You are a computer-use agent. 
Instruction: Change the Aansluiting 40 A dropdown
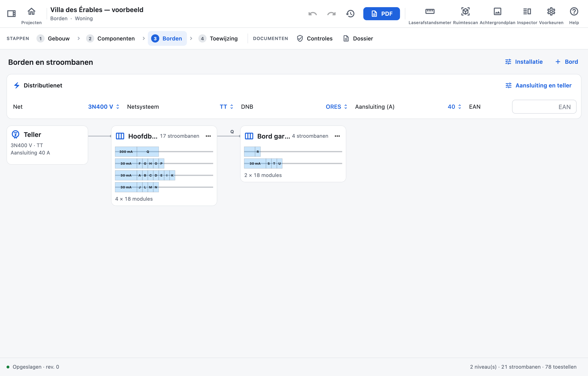[x=454, y=107]
